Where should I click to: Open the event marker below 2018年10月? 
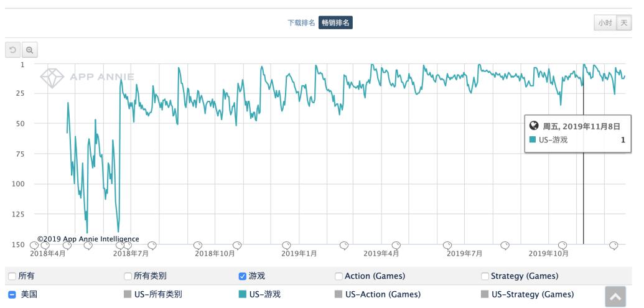pyautogui.click(x=198, y=245)
